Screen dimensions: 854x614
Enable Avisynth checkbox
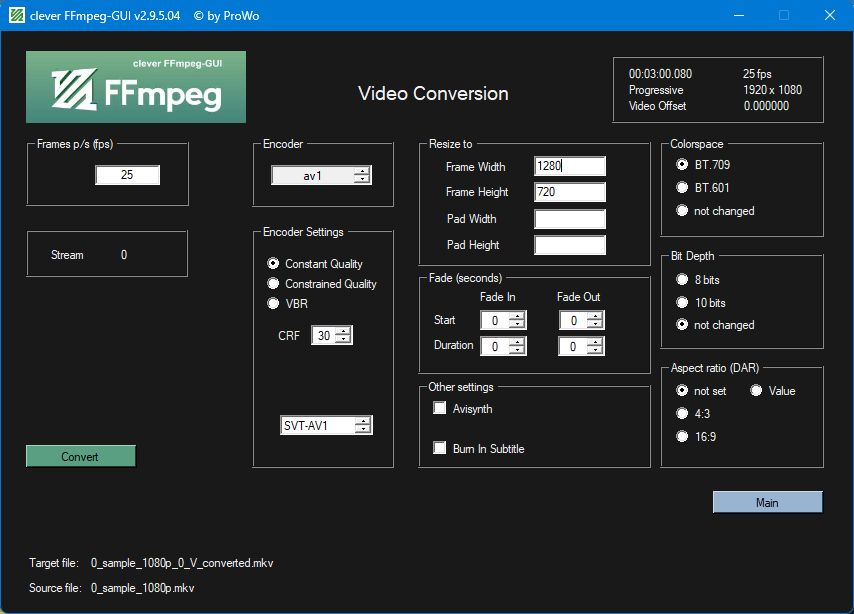pos(440,408)
